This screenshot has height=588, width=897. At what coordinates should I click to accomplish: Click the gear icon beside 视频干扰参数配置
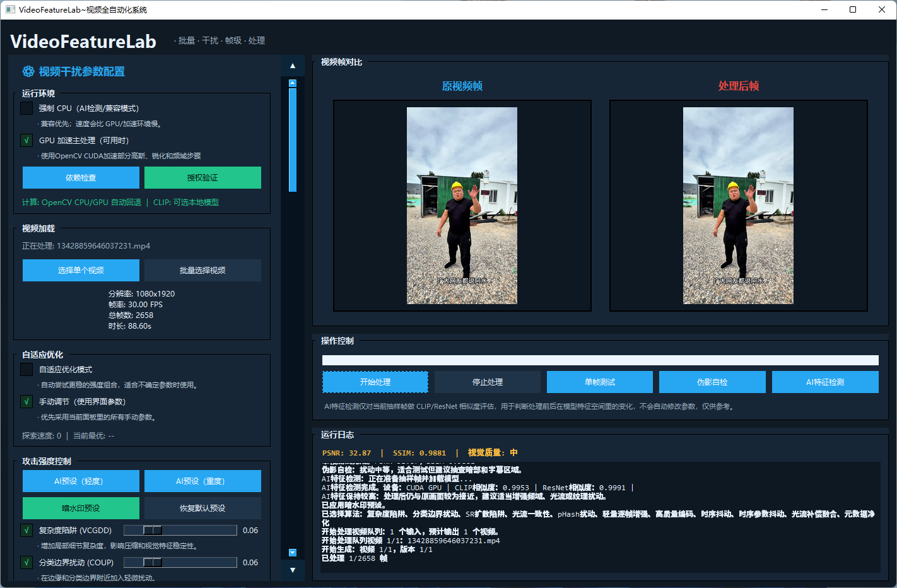28,71
